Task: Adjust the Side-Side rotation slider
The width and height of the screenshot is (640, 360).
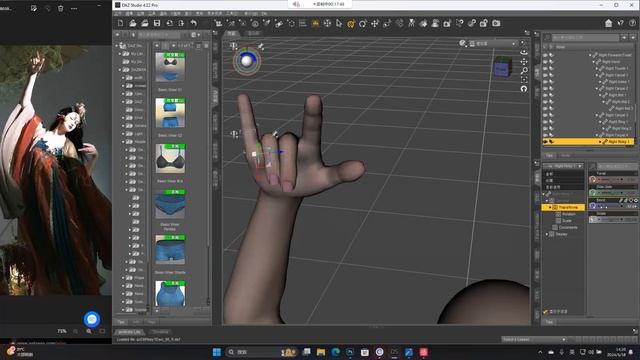Action: click(613, 193)
